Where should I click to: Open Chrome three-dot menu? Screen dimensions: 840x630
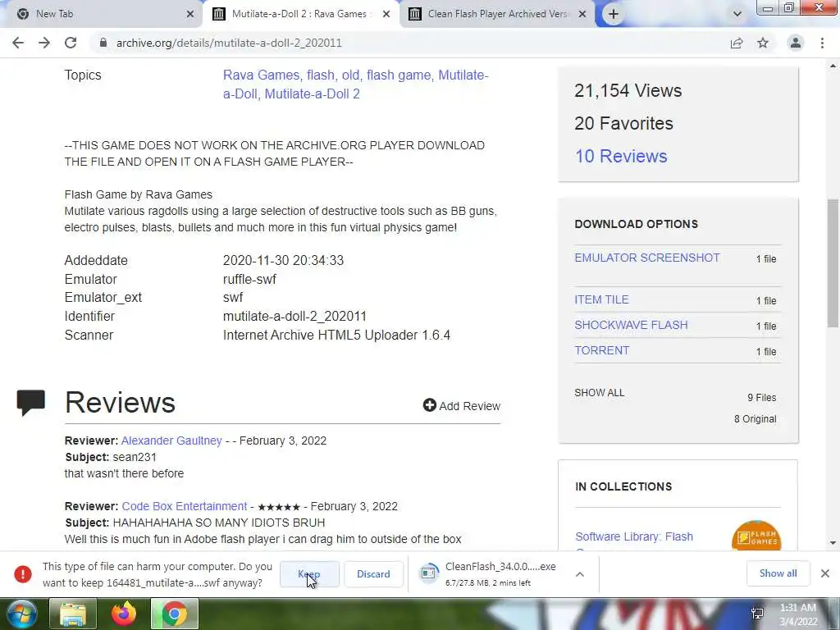822,43
